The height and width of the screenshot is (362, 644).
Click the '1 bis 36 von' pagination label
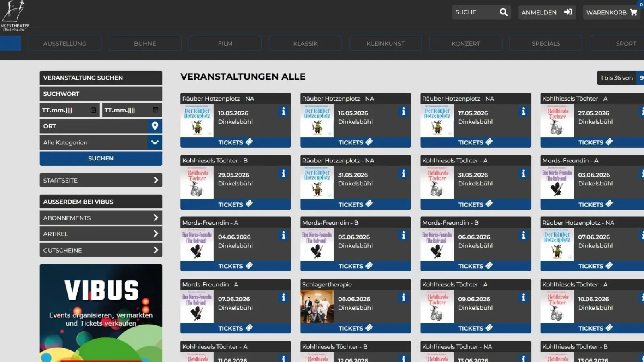[617, 78]
